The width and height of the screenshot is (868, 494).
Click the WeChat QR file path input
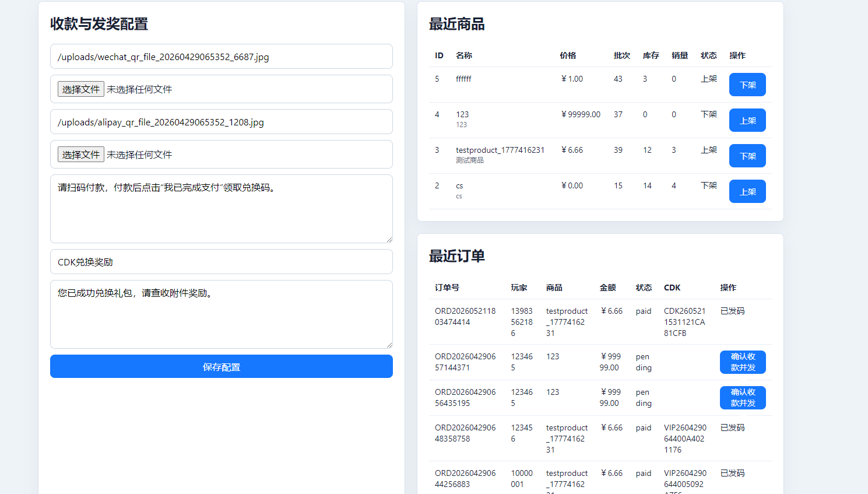(222, 57)
